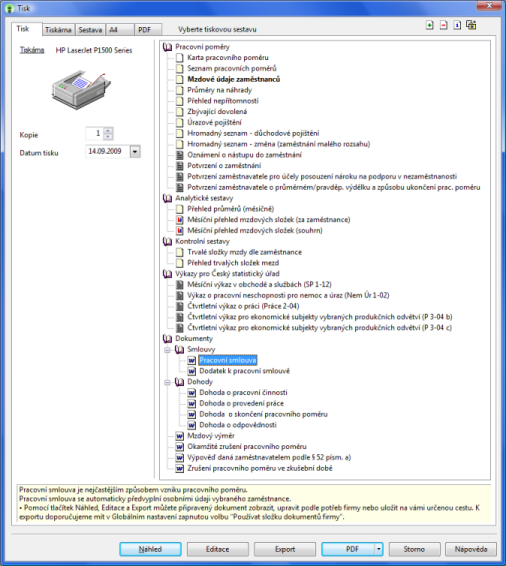The image size is (506, 566).
Task: Click the green expand-all icon at top right
Action: tap(429, 25)
